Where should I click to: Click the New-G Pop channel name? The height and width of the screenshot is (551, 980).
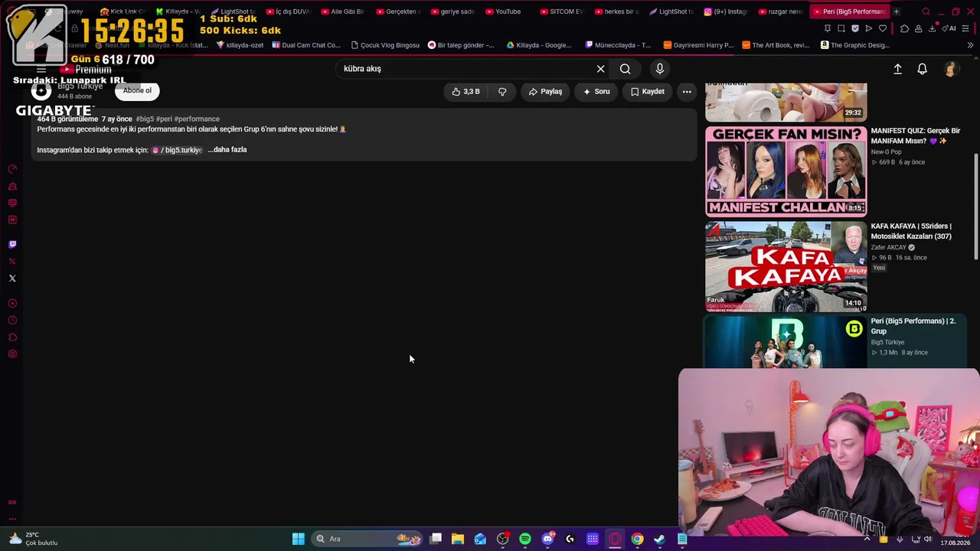pos(886,152)
